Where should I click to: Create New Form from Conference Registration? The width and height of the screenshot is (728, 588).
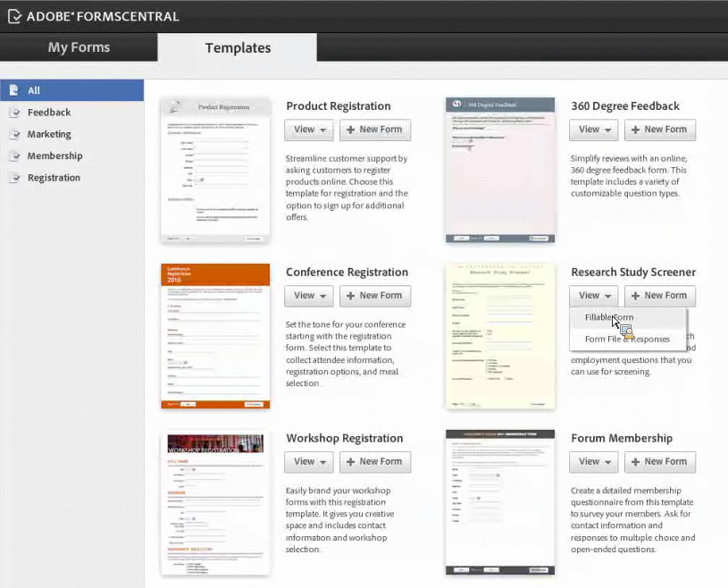pos(375,296)
